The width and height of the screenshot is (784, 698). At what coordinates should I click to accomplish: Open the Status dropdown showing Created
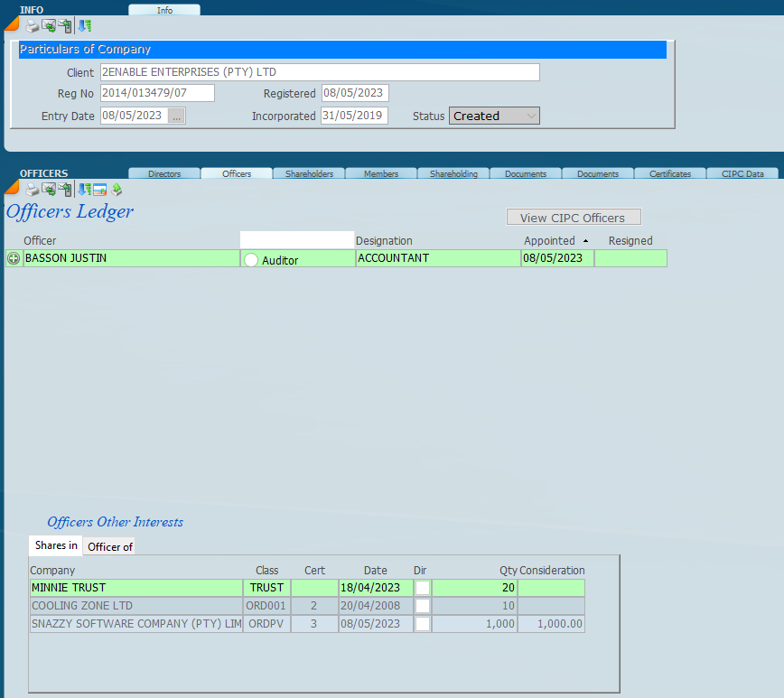tap(494, 116)
